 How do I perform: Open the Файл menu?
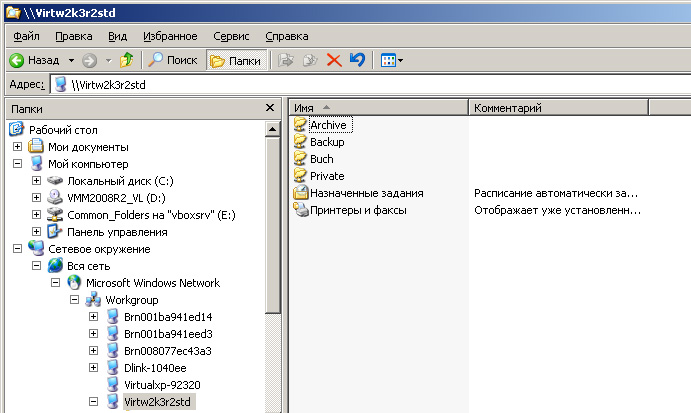pyautogui.click(x=26, y=36)
